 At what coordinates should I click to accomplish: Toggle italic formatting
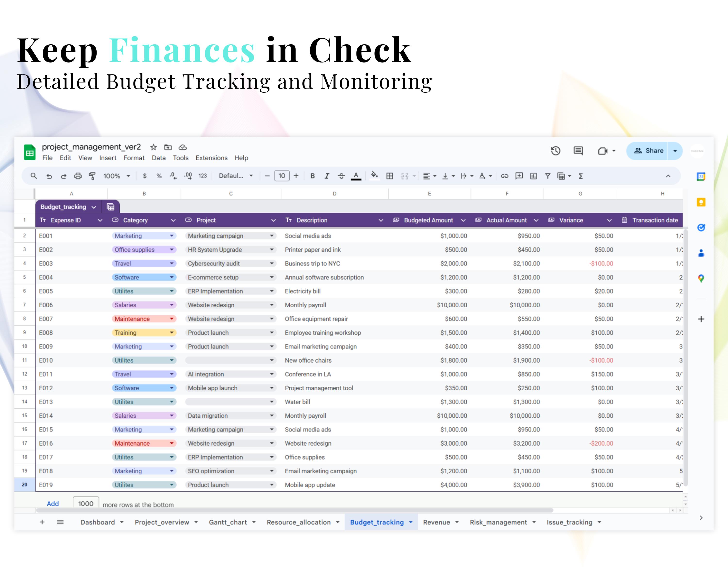tap(327, 175)
